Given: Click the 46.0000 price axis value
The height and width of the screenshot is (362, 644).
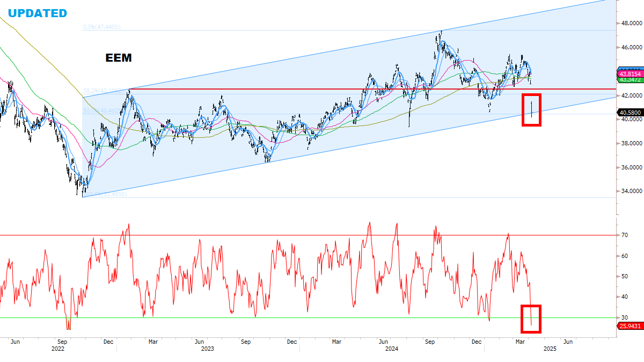Looking at the screenshot, I should click(631, 48).
